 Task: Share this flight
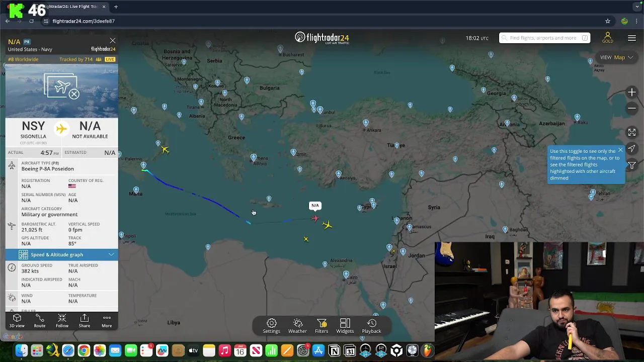(x=85, y=321)
